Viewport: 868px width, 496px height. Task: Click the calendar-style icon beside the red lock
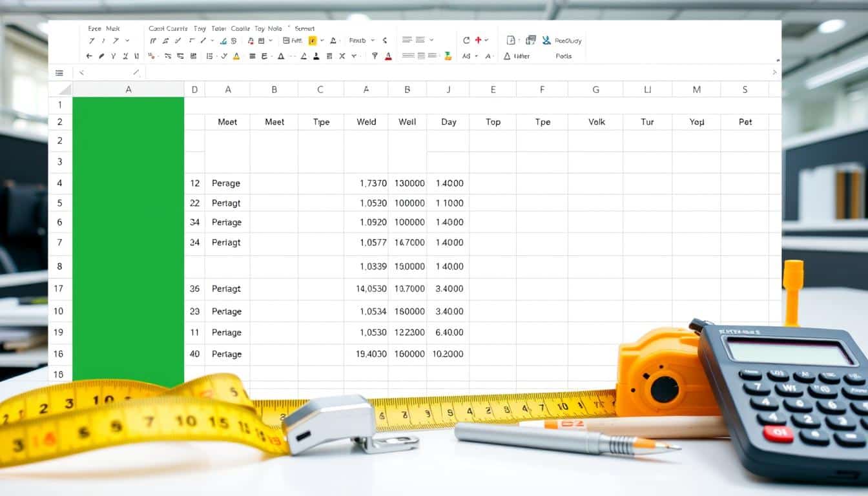[x=262, y=40]
